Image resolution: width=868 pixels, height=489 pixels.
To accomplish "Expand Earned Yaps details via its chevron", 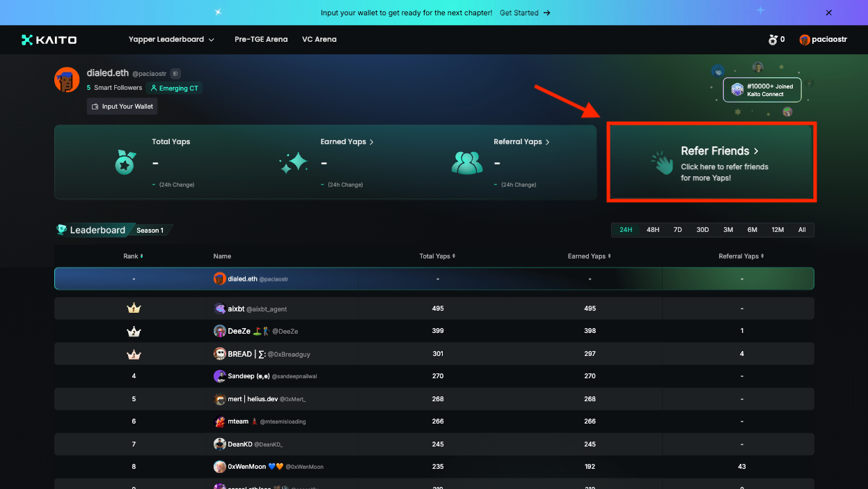I will pyautogui.click(x=372, y=141).
